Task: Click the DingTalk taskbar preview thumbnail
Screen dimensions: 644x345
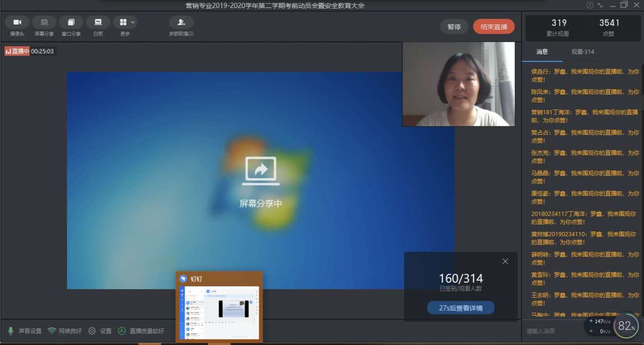Action: [x=219, y=312]
